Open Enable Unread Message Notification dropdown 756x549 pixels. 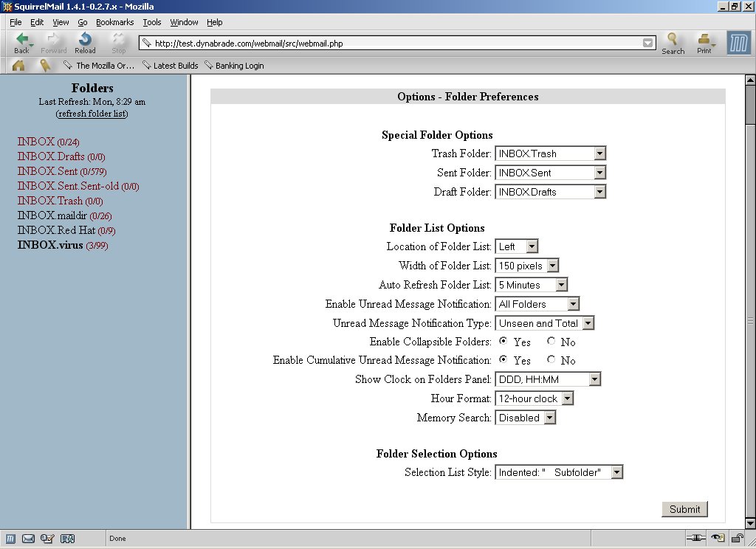point(537,304)
